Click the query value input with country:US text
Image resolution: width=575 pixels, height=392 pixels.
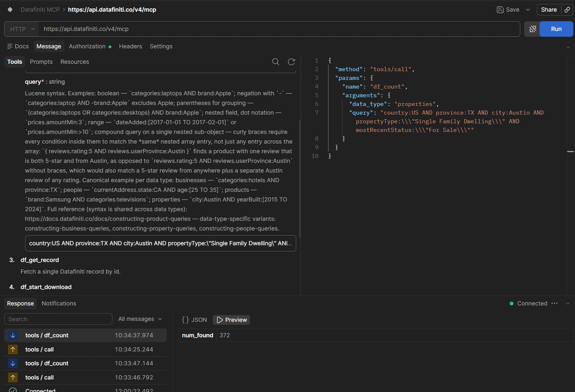[x=161, y=243]
